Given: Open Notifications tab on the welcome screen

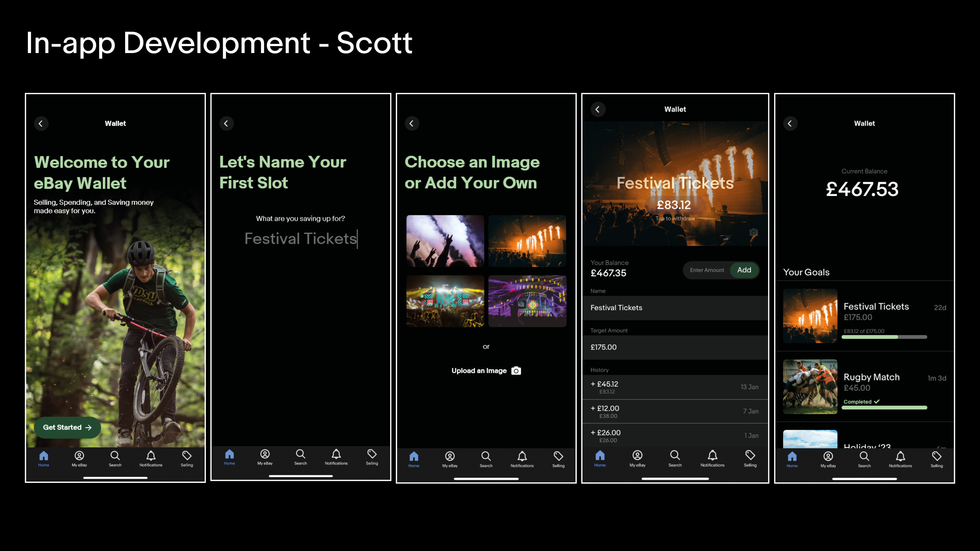Looking at the screenshot, I should [x=151, y=459].
